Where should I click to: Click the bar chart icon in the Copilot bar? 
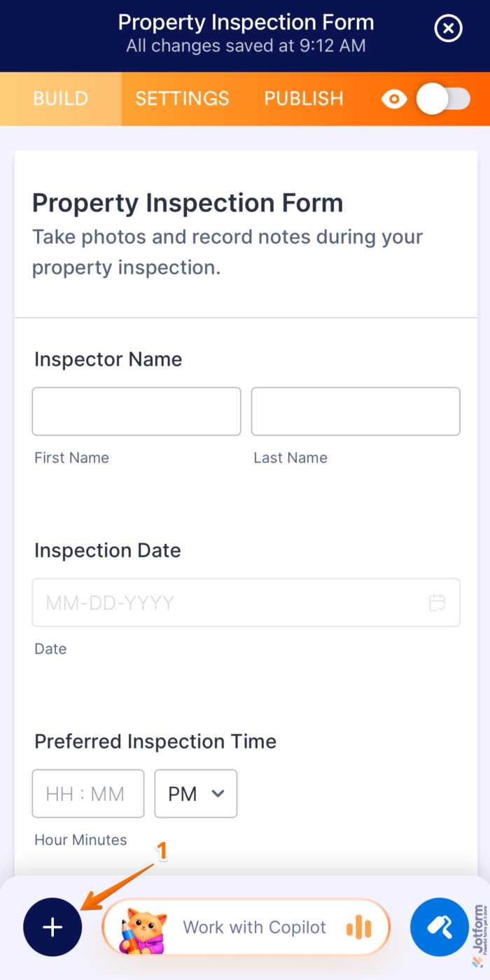tap(358, 927)
